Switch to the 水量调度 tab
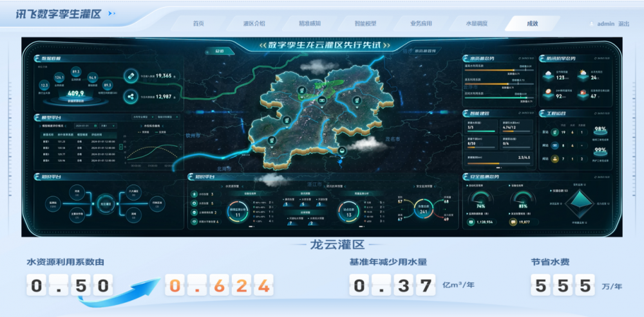Image resolution: width=644 pixels, height=317 pixels. pyautogui.click(x=477, y=23)
